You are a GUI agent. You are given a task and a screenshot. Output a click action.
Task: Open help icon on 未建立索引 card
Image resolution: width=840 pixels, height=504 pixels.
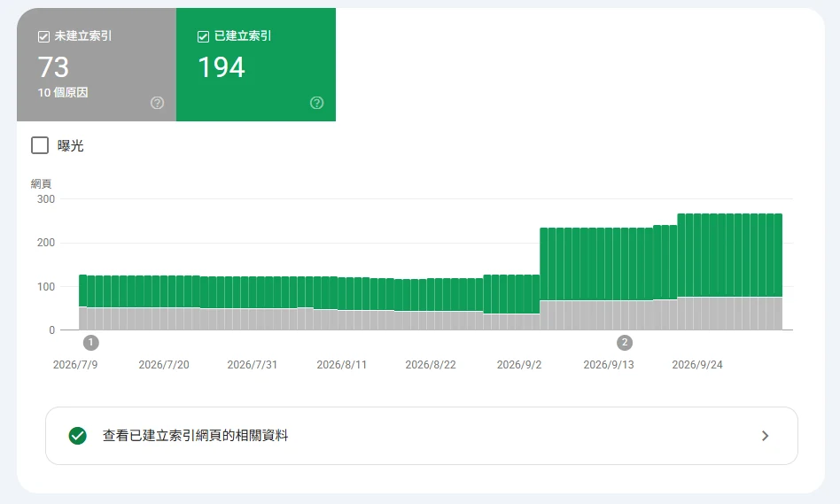[x=157, y=103]
